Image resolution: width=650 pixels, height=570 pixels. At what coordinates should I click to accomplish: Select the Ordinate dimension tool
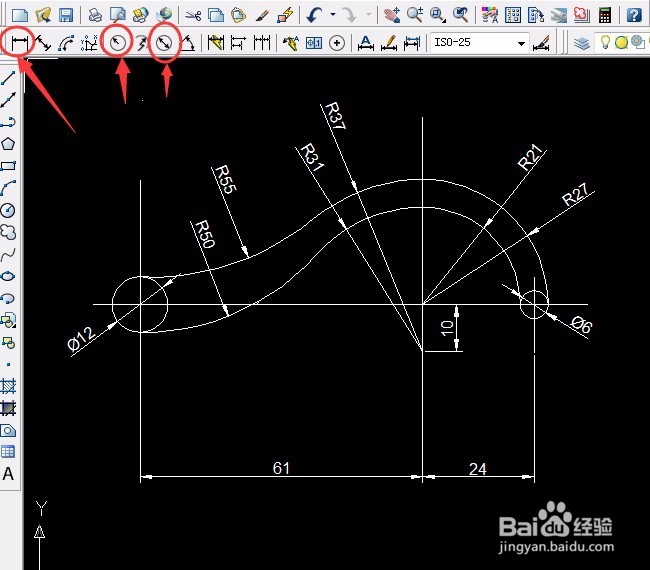pos(89,42)
